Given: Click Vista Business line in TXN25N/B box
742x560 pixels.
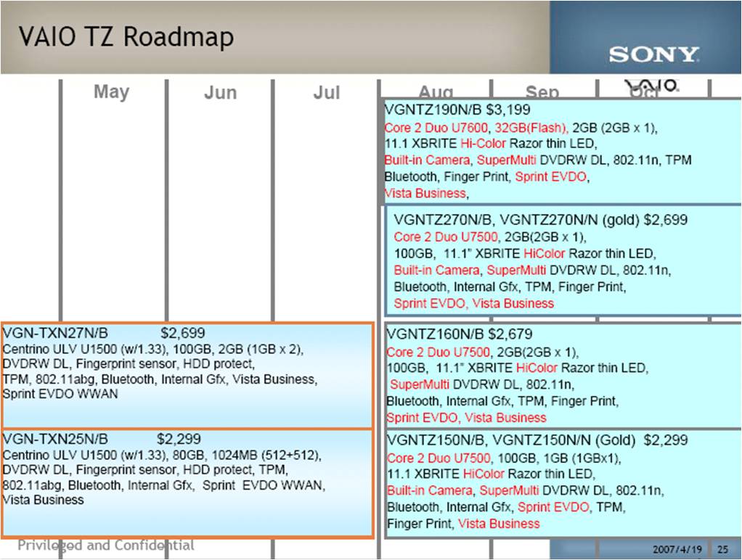Looking at the screenshot, I should pos(43,500).
